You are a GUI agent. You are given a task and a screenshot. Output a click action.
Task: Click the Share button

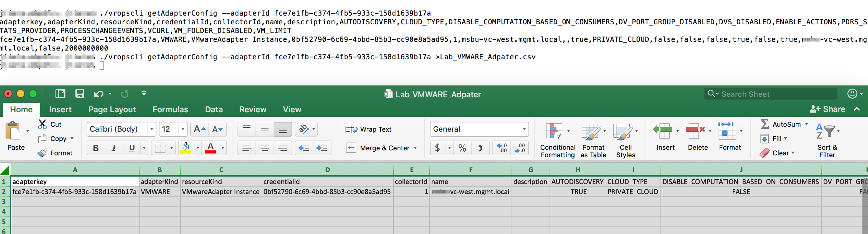point(827,109)
